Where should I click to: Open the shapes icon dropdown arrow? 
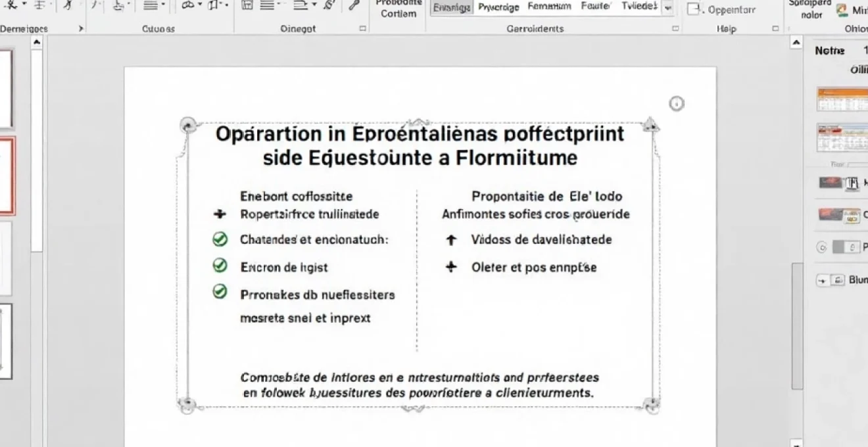[199, 5]
